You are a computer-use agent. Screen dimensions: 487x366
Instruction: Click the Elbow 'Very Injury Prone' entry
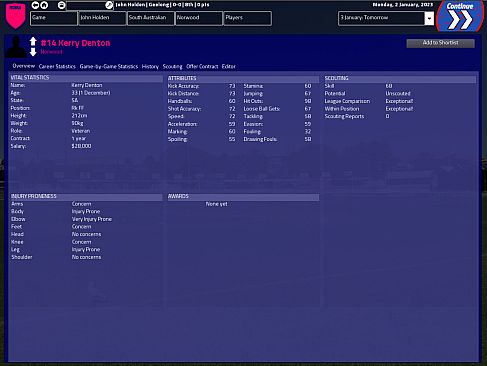point(92,219)
